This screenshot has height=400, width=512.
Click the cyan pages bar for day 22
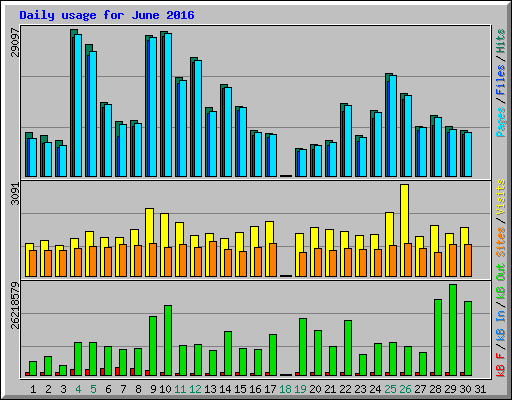(x=348, y=141)
